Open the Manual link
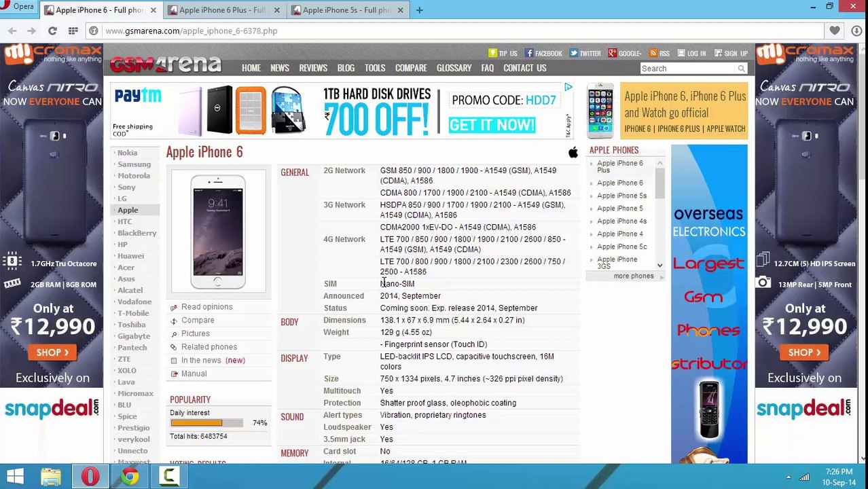This screenshot has width=868, height=489. [x=194, y=374]
